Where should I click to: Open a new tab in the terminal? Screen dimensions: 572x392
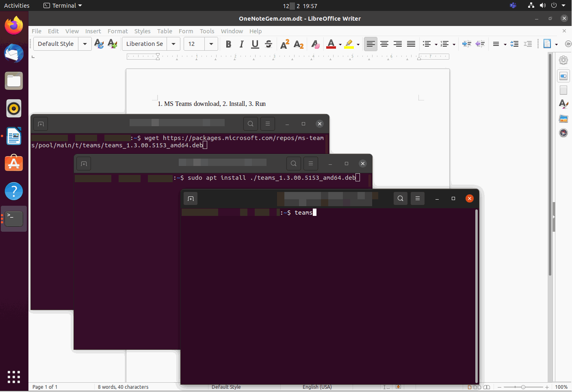click(191, 198)
